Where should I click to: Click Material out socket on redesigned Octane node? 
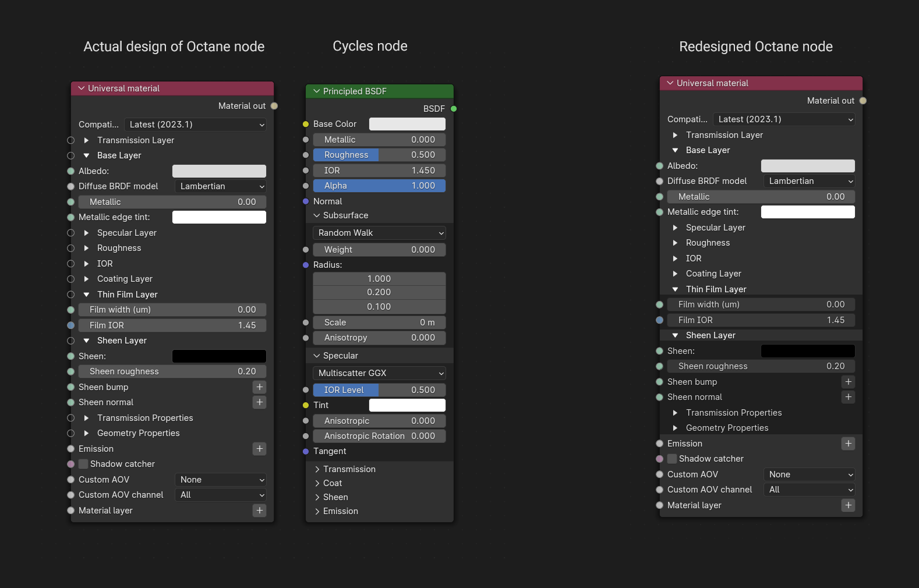pos(863,101)
